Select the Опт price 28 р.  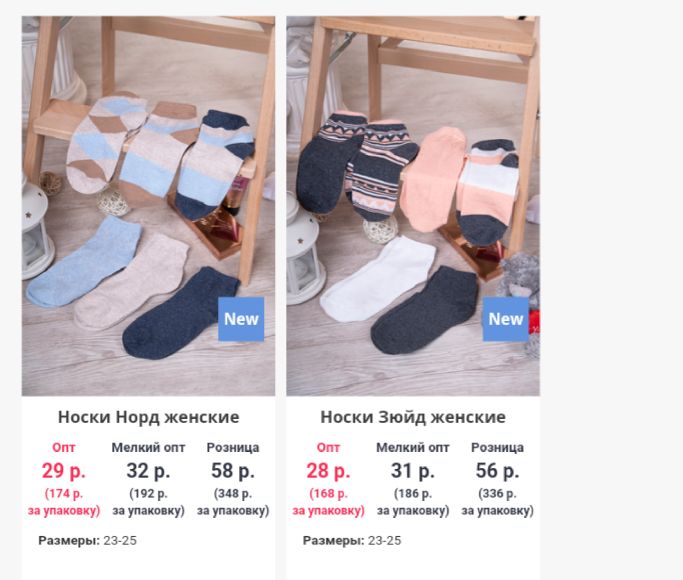[x=328, y=471]
